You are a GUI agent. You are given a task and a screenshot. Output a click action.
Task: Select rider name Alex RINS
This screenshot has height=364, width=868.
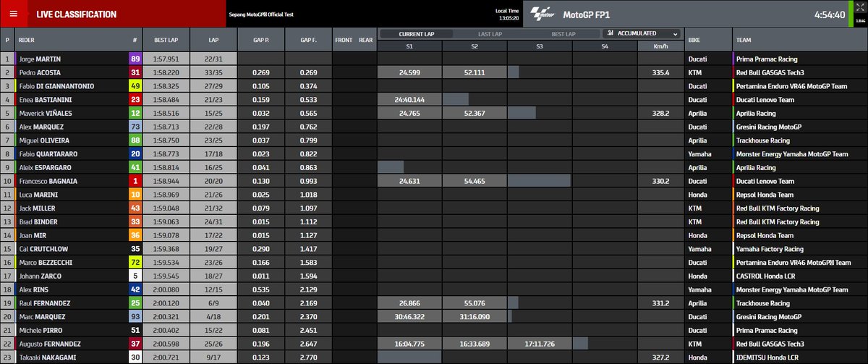point(33,289)
